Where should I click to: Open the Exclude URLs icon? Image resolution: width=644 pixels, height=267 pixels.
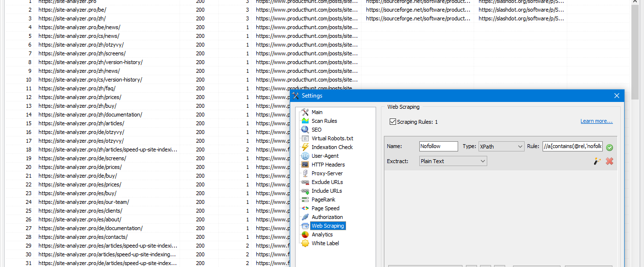(x=305, y=182)
